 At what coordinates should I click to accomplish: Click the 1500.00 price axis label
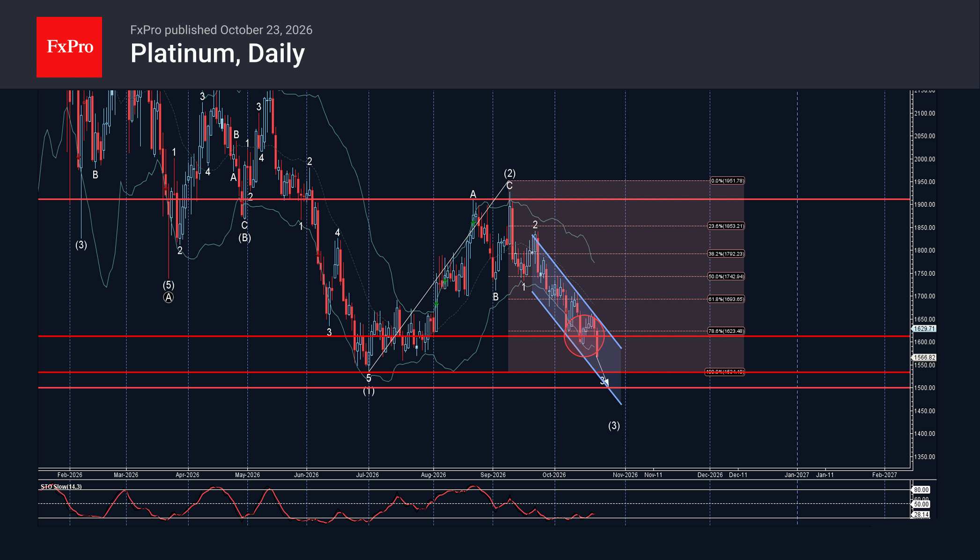(925, 388)
